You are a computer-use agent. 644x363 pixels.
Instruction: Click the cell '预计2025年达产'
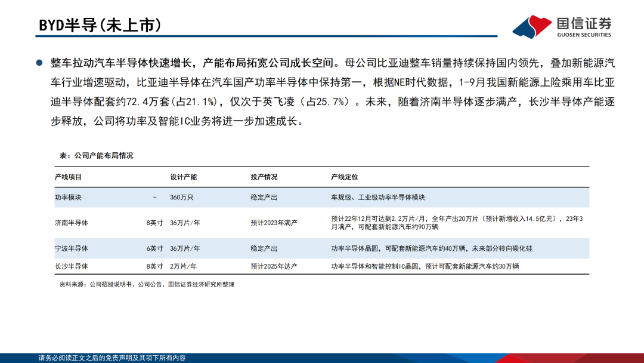[x=274, y=266]
